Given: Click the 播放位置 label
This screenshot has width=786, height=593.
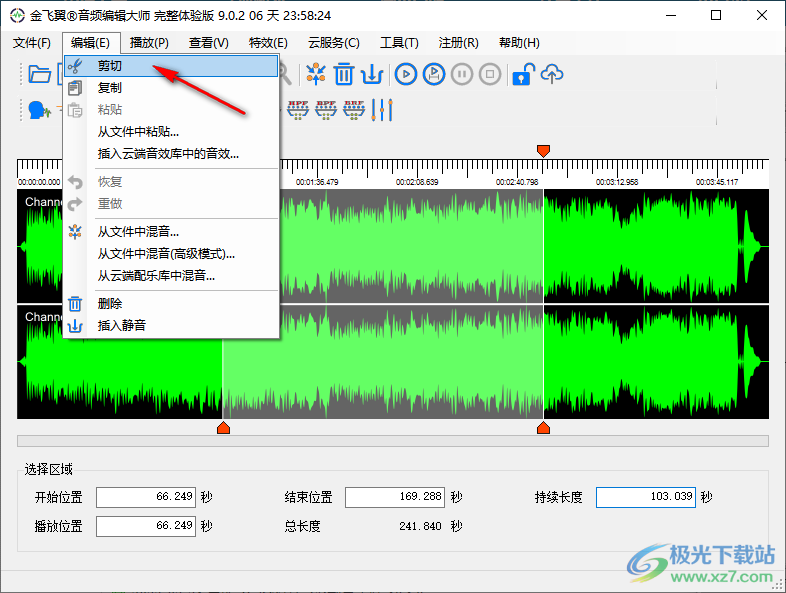Looking at the screenshot, I should click(x=58, y=526).
